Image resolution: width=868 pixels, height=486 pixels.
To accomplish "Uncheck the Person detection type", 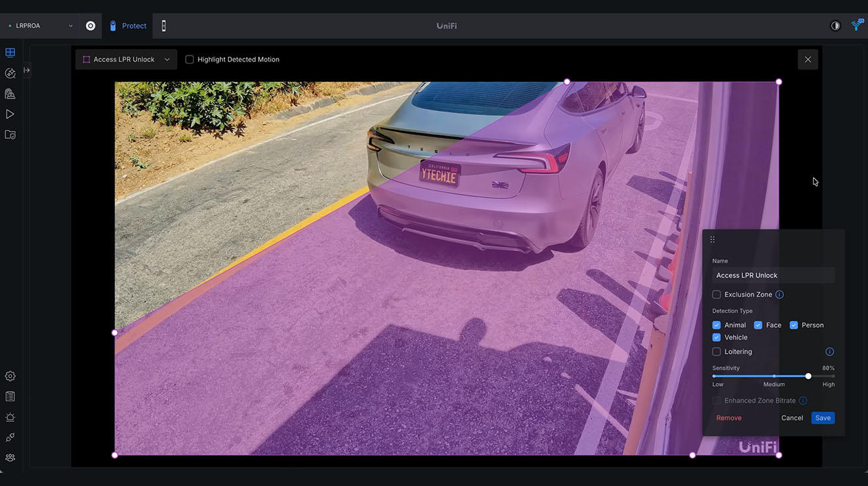I will coord(794,325).
